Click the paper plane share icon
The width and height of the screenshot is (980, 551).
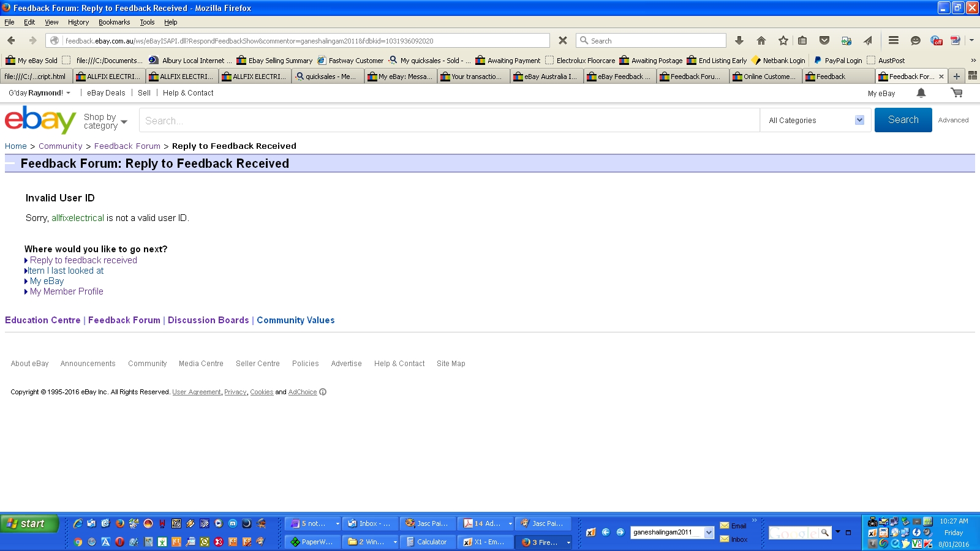tap(868, 40)
